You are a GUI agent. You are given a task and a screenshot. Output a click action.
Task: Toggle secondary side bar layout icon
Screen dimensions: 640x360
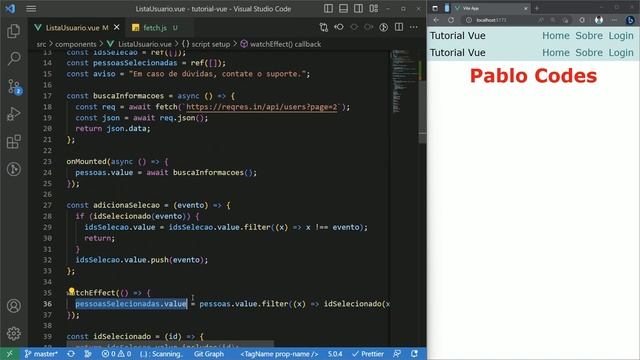(x=358, y=9)
